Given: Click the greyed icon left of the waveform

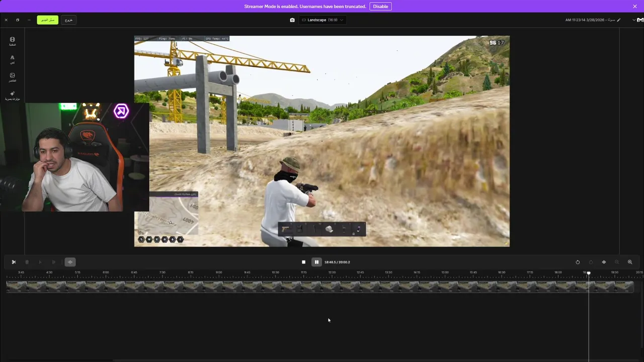Looking at the screenshot, I should tap(54, 262).
